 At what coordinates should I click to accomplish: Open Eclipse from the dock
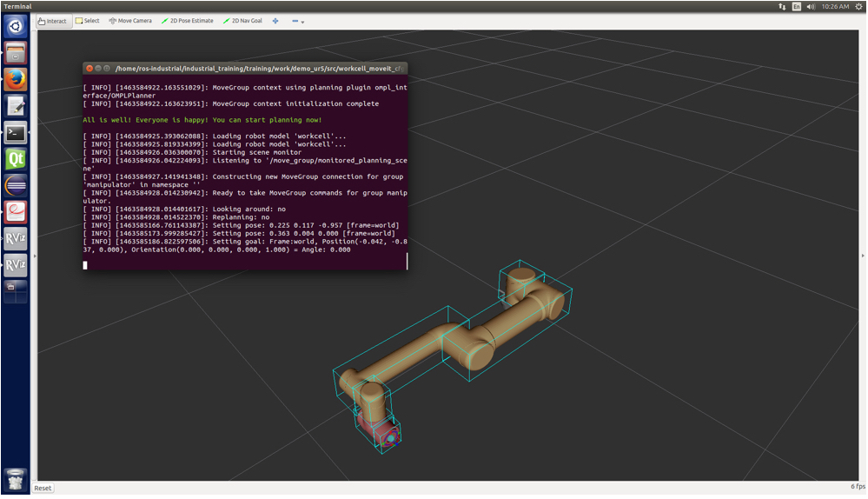[16, 186]
